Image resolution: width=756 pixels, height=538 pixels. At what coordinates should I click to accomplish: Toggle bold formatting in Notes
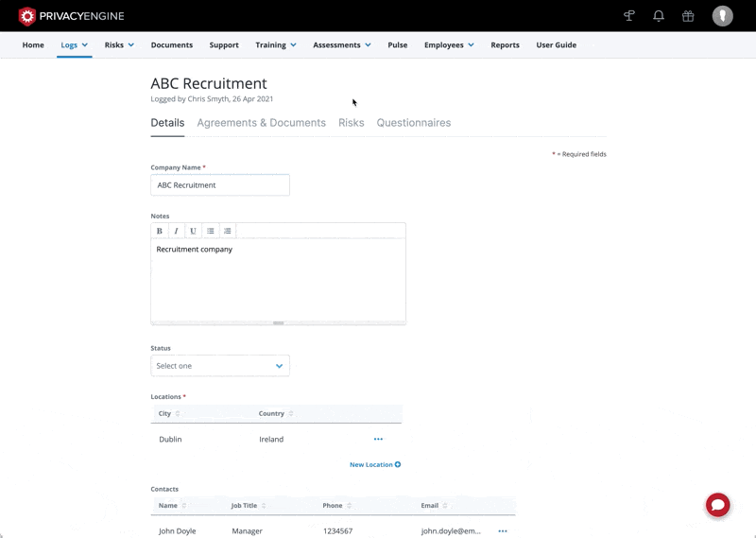159,231
